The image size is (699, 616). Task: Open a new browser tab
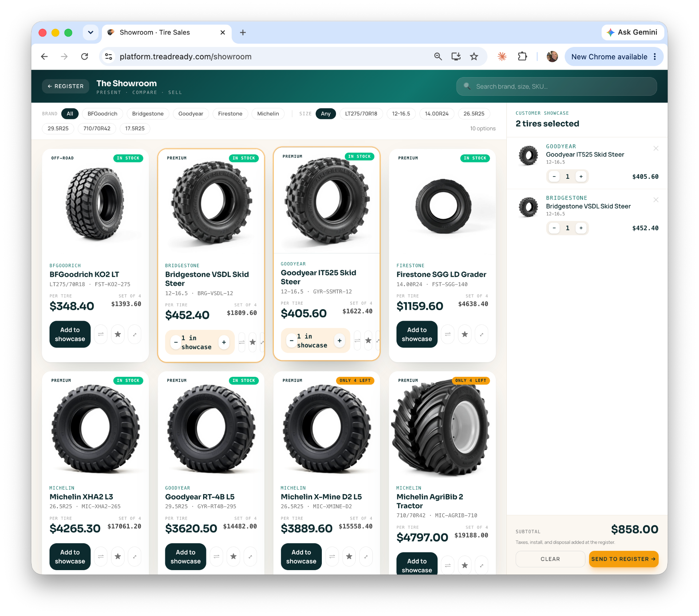coord(243,32)
